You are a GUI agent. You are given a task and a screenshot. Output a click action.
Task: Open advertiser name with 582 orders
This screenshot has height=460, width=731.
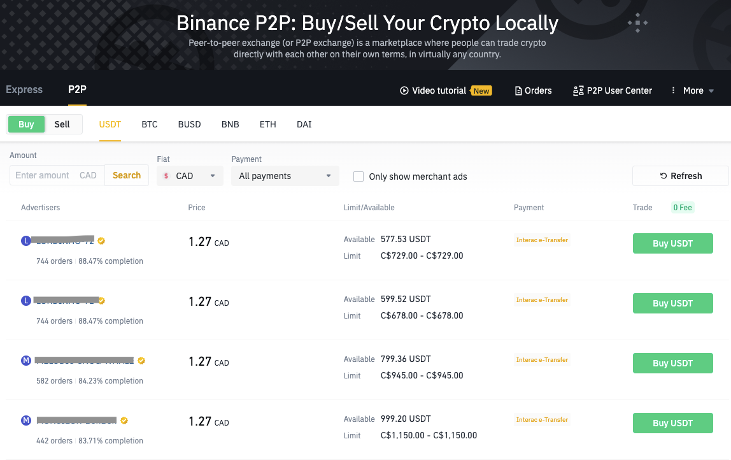click(x=84, y=360)
